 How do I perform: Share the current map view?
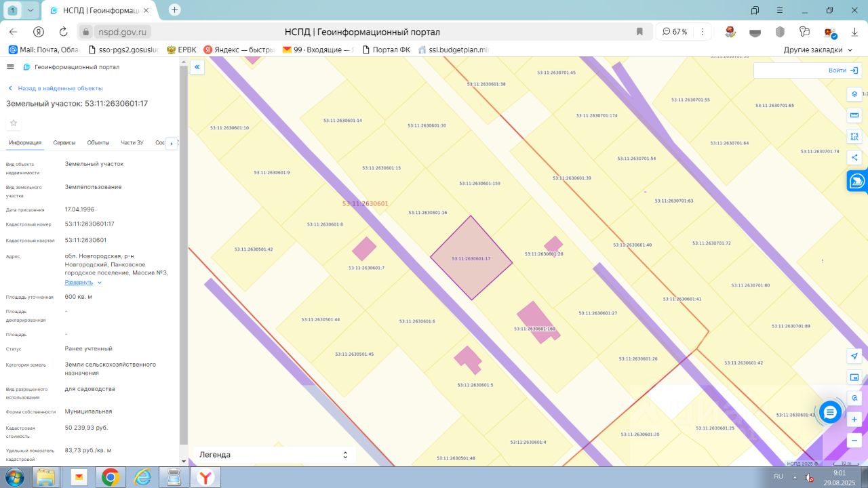(854, 157)
